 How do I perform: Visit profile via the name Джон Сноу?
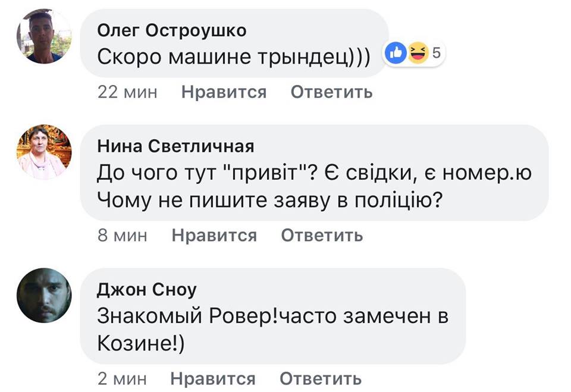pyautogui.click(x=146, y=290)
